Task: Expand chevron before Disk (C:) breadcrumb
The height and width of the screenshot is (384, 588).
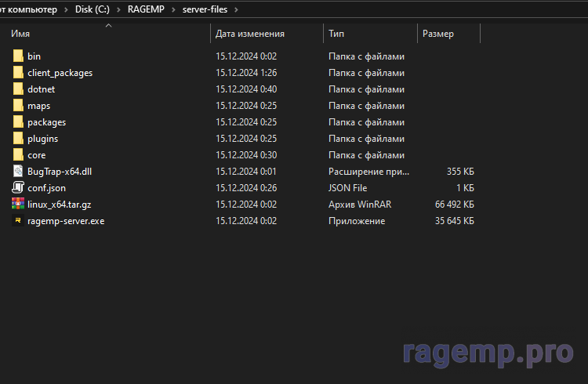Action: 67,9
